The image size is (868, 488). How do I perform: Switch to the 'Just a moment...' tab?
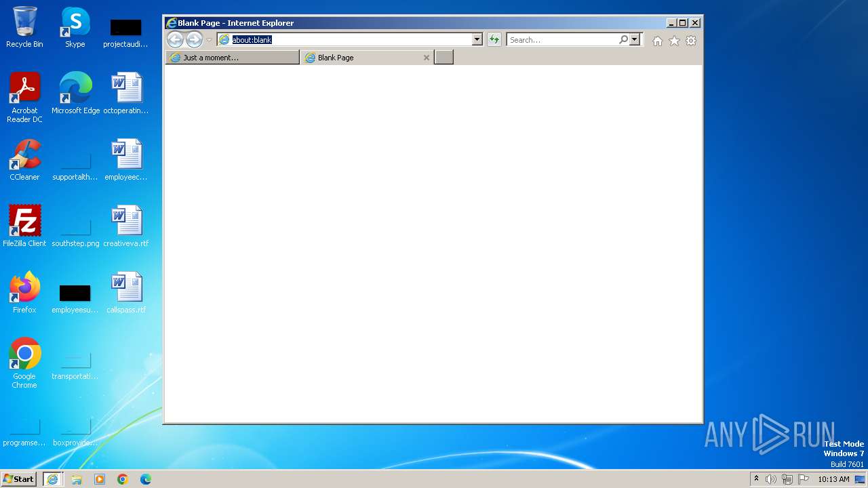click(x=232, y=58)
